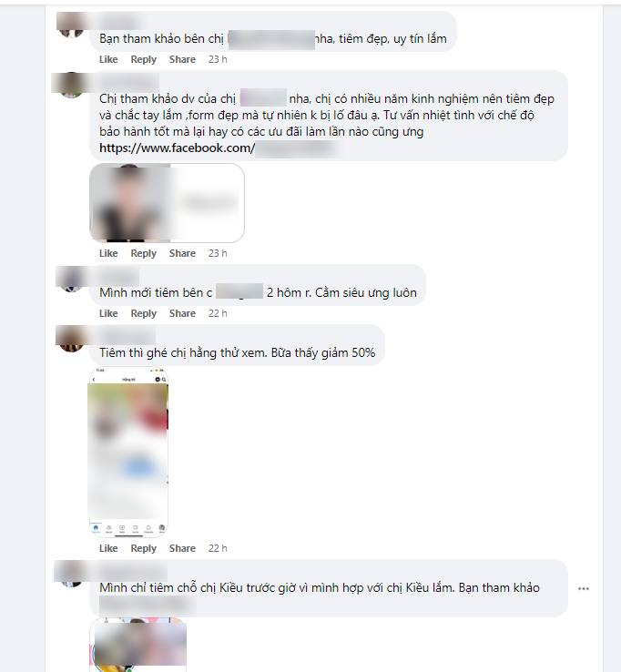
Task: Reply to the 'giảm 50%' comment
Action: coord(143,548)
